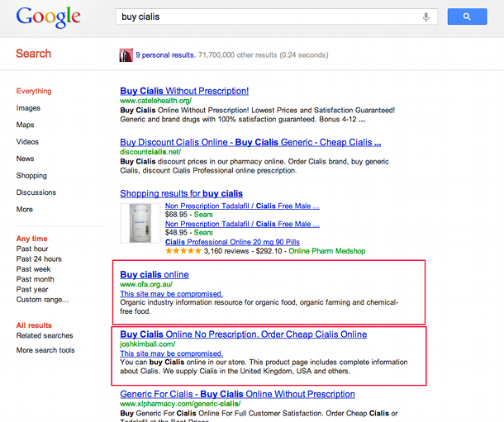Click compromised warning under joshkimball.com
Screen dimensions: 504x422
[x=171, y=353]
